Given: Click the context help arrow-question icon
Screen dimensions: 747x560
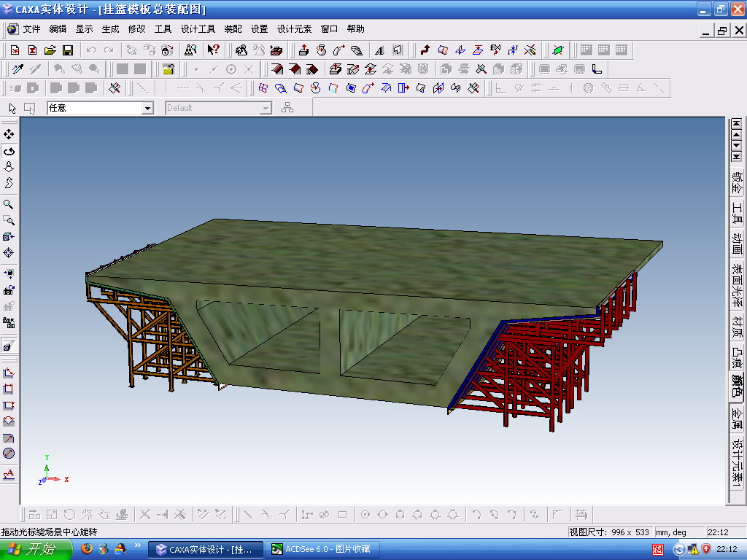Looking at the screenshot, I should click(x=213, y=50).
